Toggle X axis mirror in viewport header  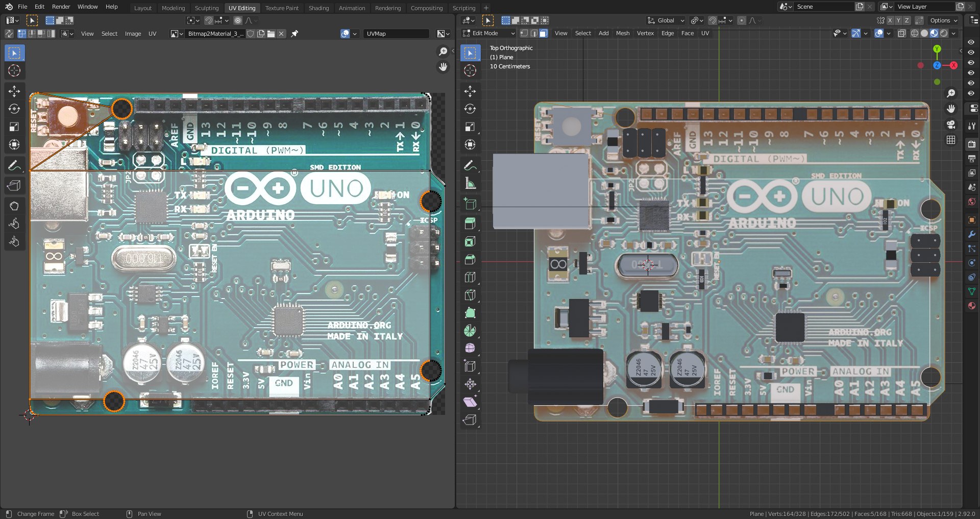(890, 20)
